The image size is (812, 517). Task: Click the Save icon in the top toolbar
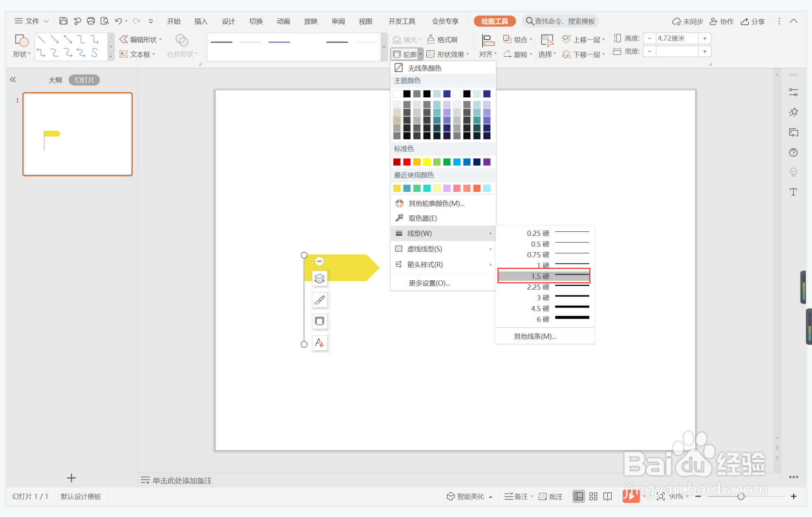pyautogui.click(x=63, y=21)
